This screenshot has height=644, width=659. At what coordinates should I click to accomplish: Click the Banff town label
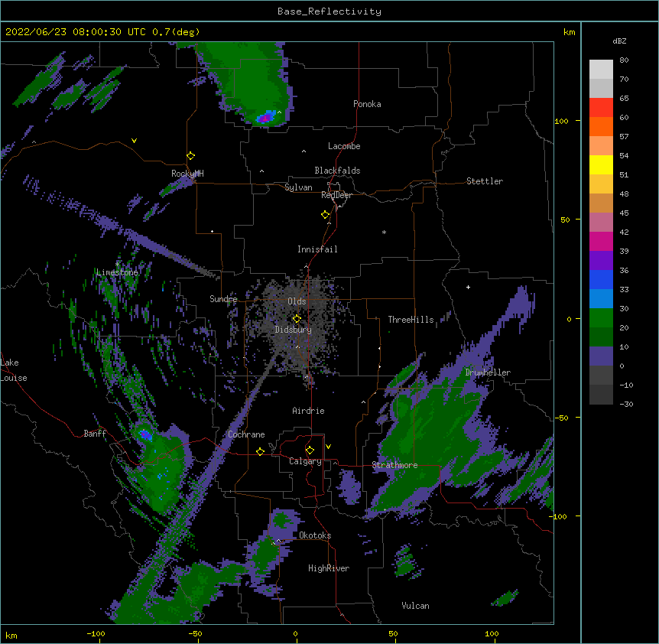pyautogui.click(x=95, y=434)
